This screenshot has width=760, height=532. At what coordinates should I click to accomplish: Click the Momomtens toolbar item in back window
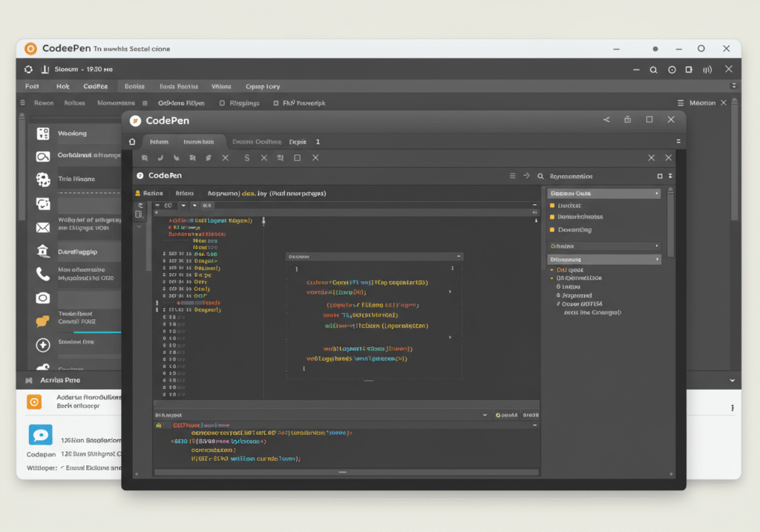(117, 103)
